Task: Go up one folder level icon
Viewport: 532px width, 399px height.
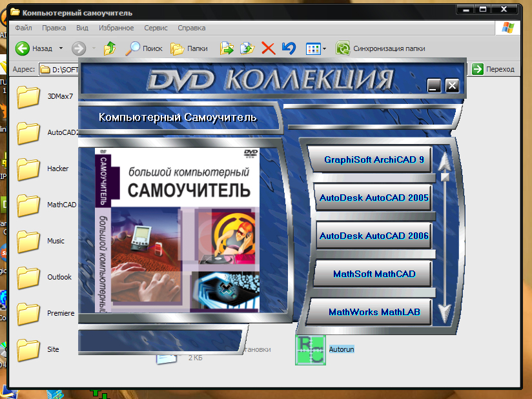Action: click(110, 48)
